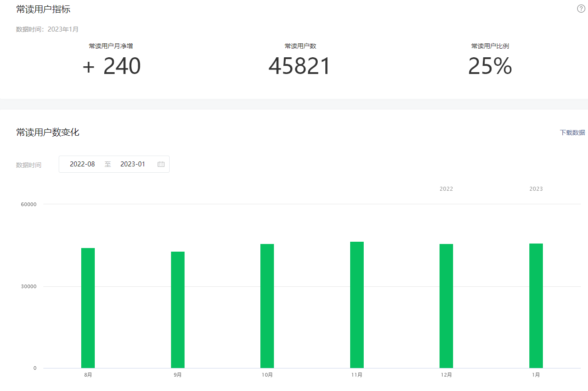588x391 pixels.
Task: Click the help question mark icon
Action: [x=581, y=9]
